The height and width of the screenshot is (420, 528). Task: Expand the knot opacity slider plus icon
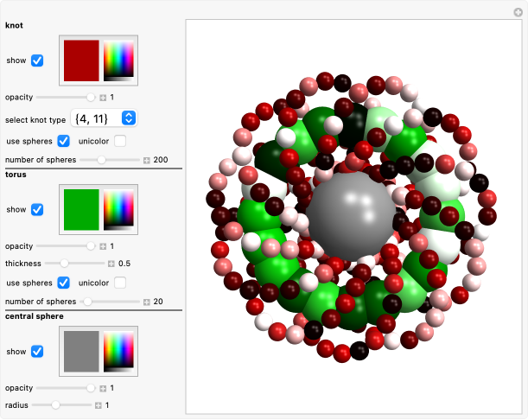pyautogui.click(x=103, y=98)
